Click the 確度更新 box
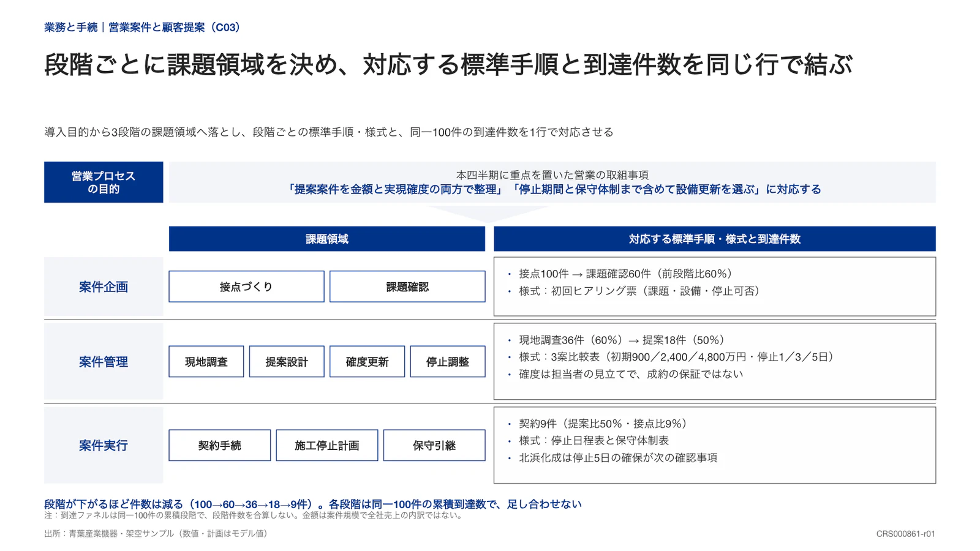This screenshot has width=980, height=551. [x=367, y=362]
